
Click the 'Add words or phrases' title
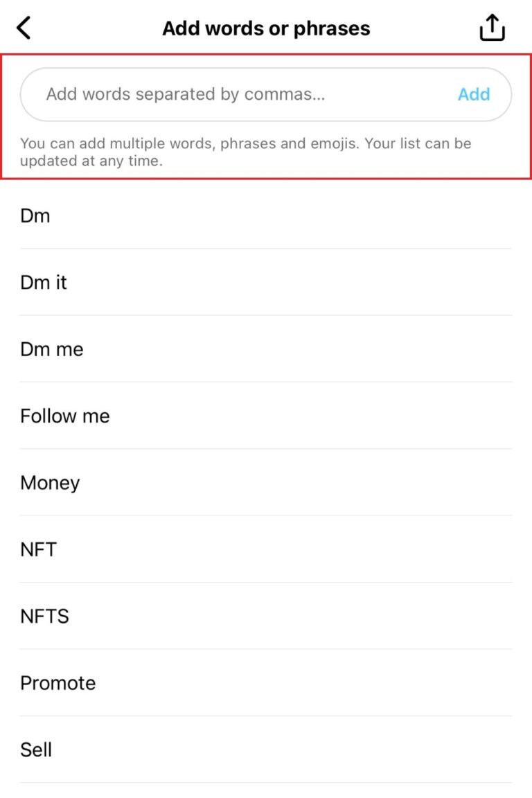click(266, 28)
